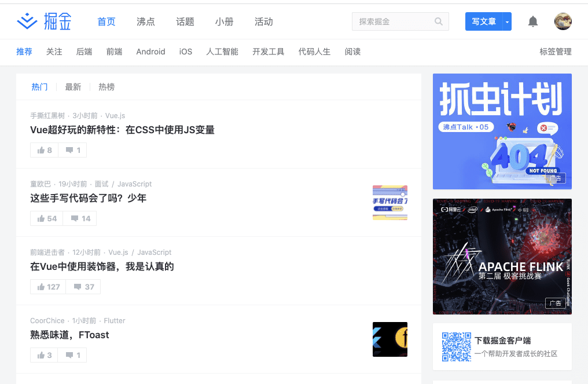
Task: Open comments on 在Vue中使用装饰器 article
Action: click(83, 287)
